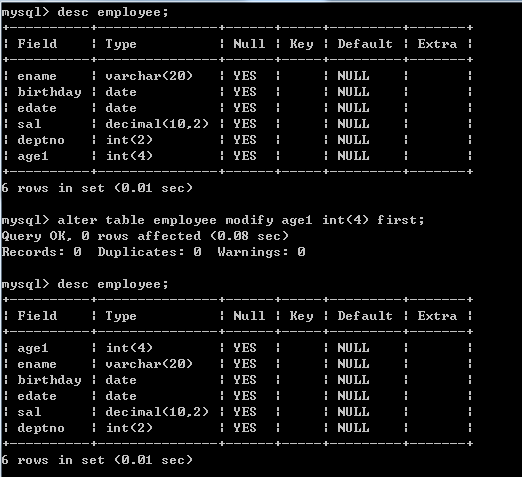This screenshot has width=522, height=477.
Task: Click 'Type' header of the second table
Action: click(x=121, y=316)
